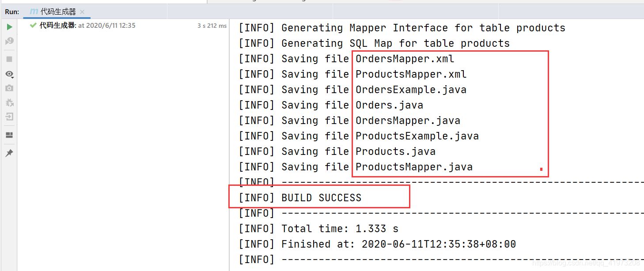Stop the process with the square icon

point(9,59)
